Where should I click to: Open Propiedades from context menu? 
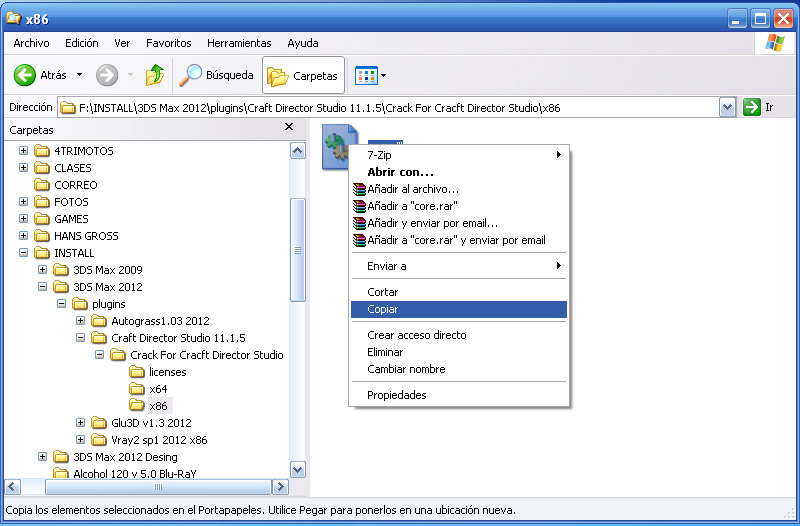(x=459, y=395)
